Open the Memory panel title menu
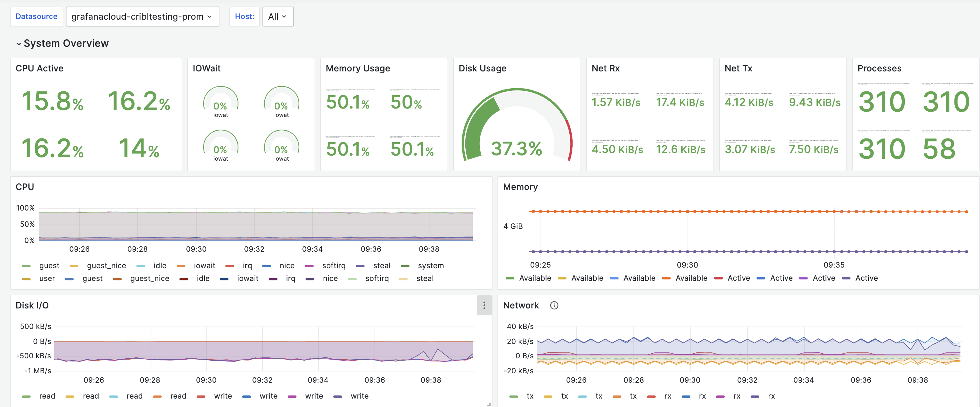 (521, 187)
